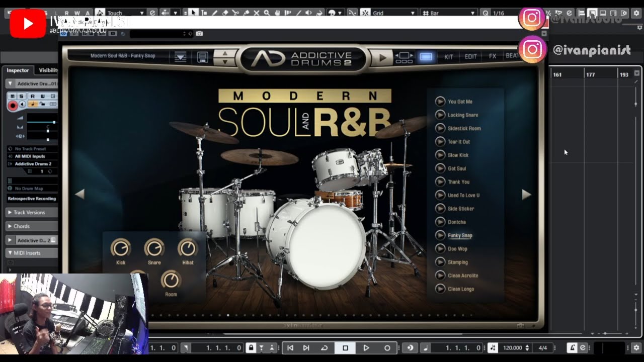Toggle Write automation on the track

click(43, 96)
